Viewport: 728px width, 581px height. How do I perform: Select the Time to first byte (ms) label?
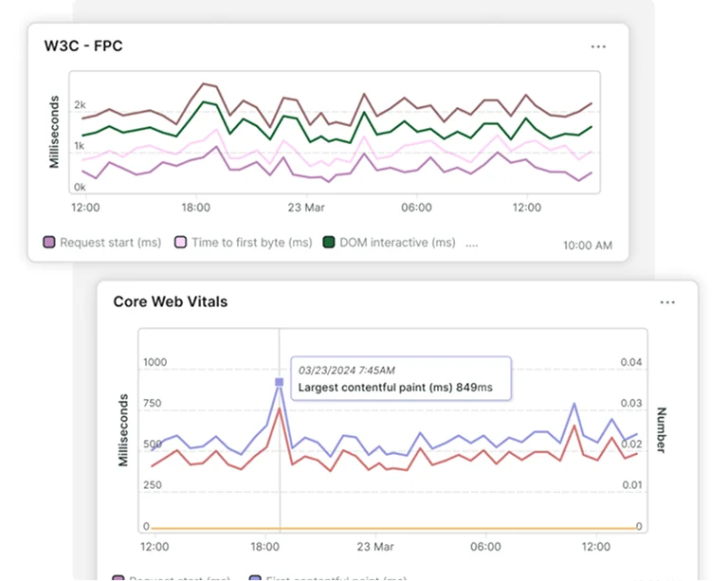coord(251,243)
